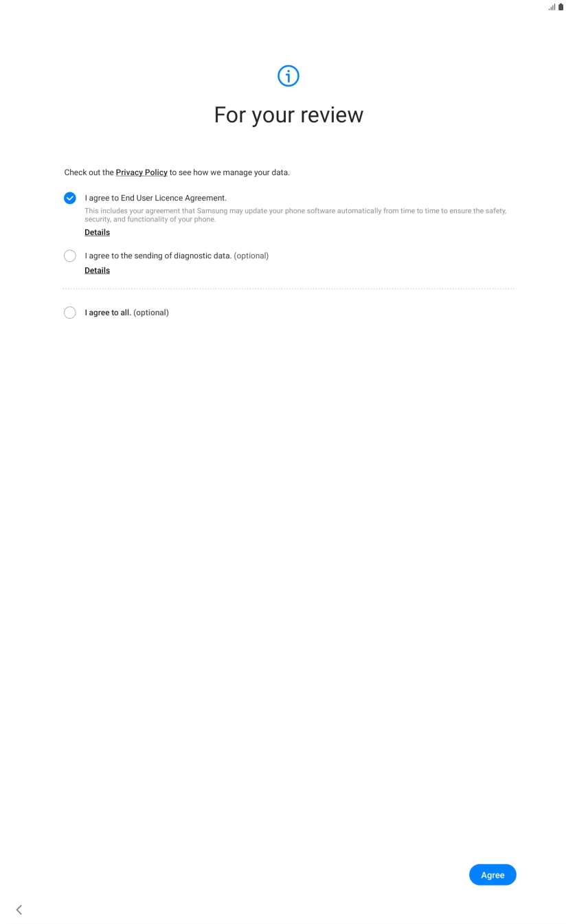Viewport: 577px width, 924px height.
Task: Tap 'Check out the' introductory sentence text
Action: point(89,172)
